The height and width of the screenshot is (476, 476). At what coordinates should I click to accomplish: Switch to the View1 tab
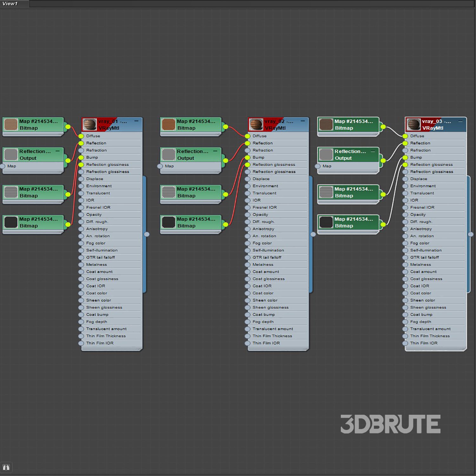[10, 4]
